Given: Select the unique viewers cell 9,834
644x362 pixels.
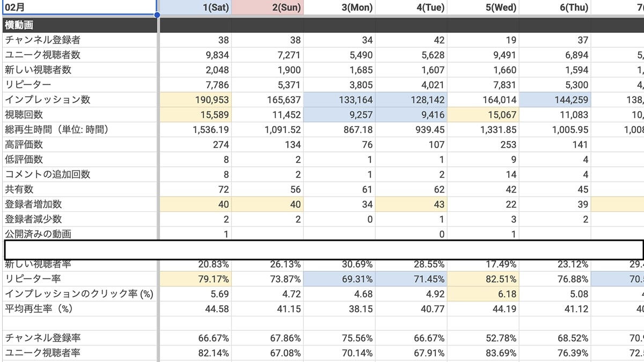Looking at the screenshot, I should click(x=196, y=55).
